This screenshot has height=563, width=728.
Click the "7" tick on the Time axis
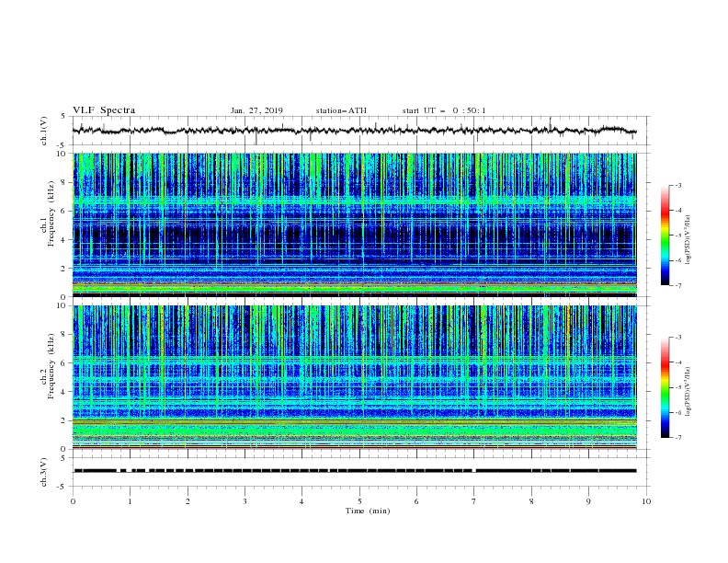click(474, 501)
